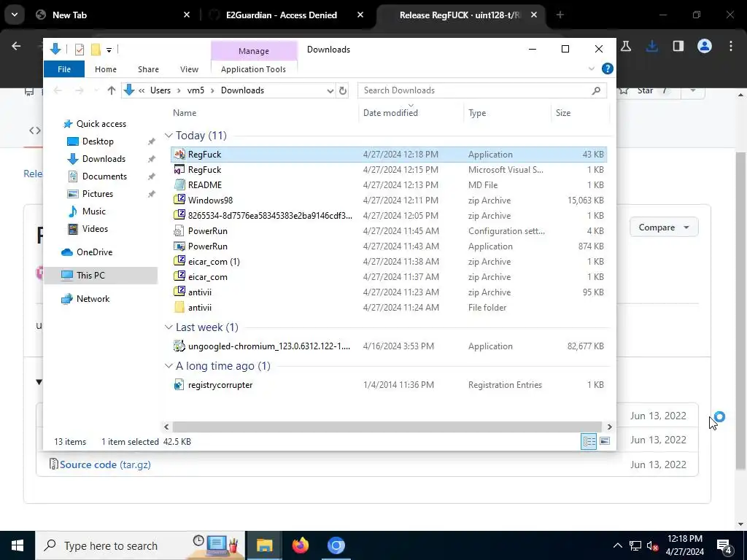Screen dimensions: 747x560
Task: Click horizontal scrollbar right arrow
Action: tap(609, 427)
